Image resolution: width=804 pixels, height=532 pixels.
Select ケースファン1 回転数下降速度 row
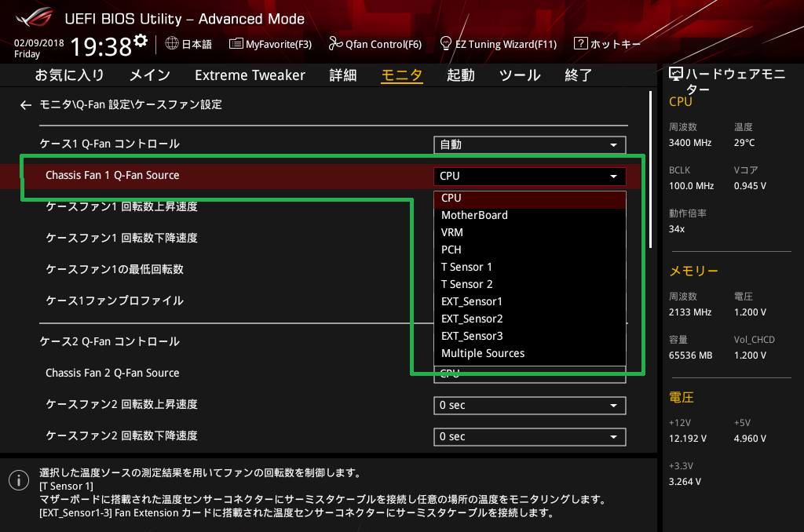click(122, 238)
